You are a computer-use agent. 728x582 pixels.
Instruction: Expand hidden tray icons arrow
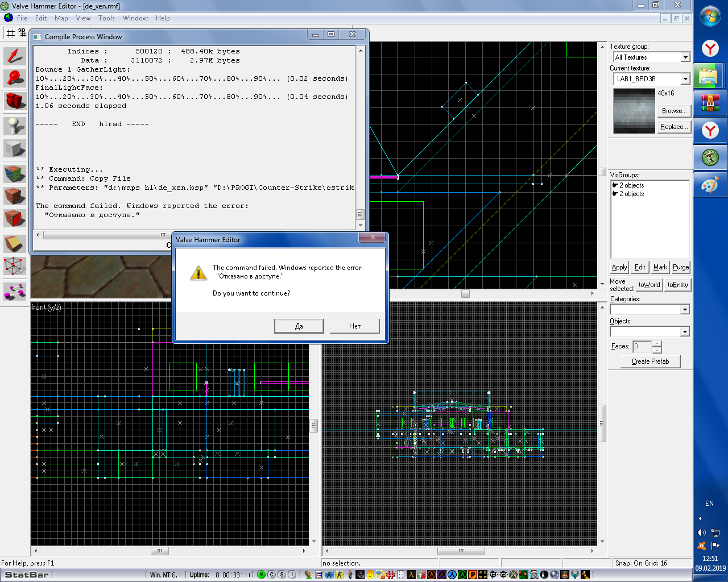coord(700,518)
